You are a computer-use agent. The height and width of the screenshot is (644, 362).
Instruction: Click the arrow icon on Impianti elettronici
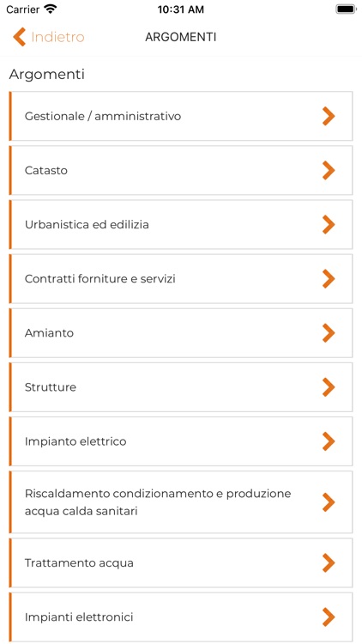coord(329,617)
